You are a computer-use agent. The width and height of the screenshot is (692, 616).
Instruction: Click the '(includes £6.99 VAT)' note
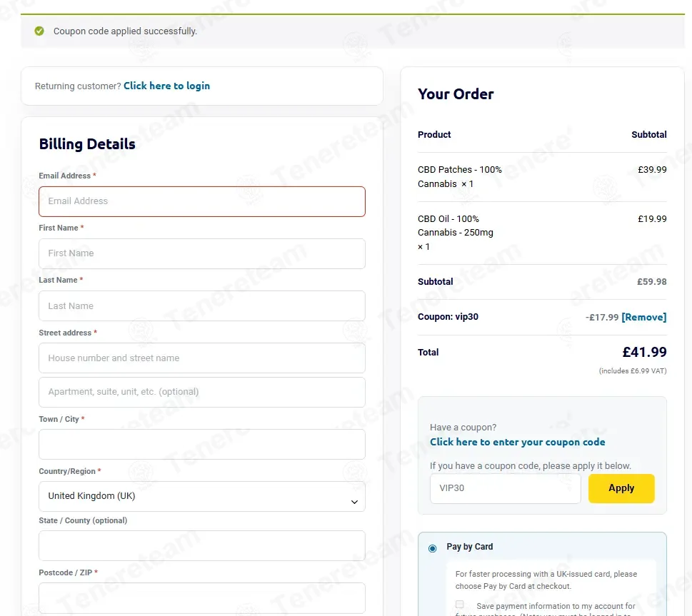pos(633,370)
